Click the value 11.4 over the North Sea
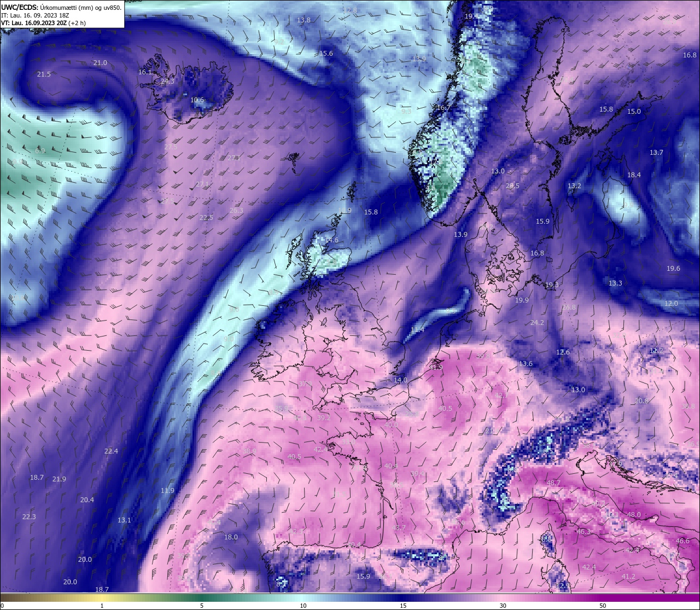 click(x=417, y=329)
